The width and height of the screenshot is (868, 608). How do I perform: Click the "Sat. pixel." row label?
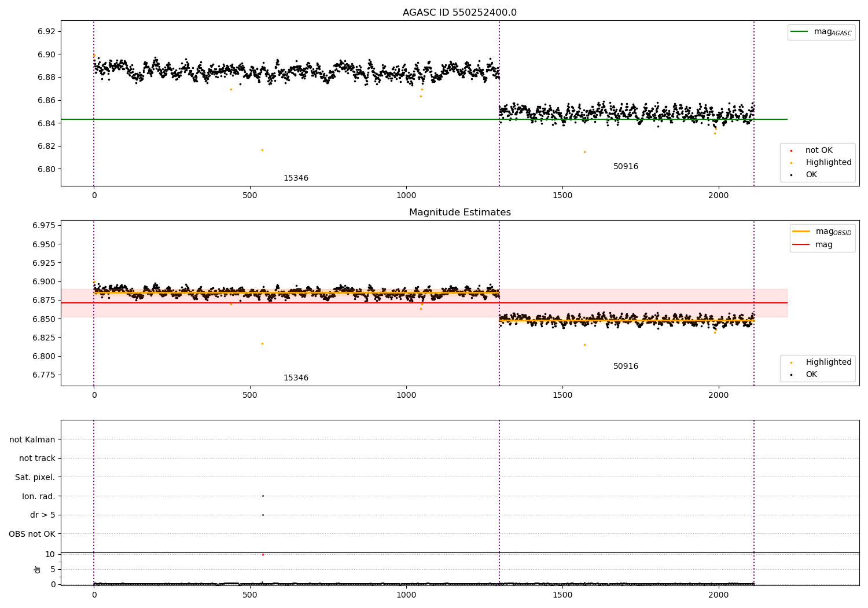coord(35,478)
